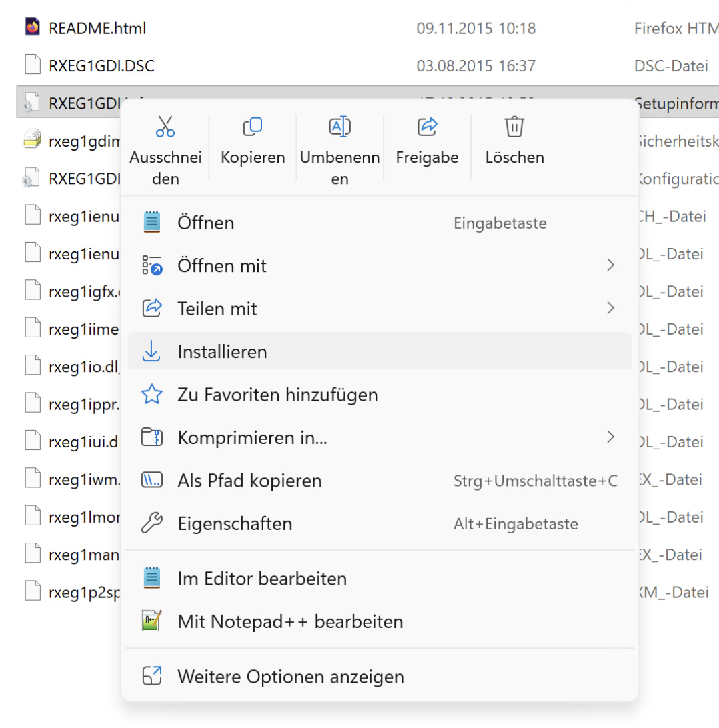Expand the Öffnen mit submenu arrow

pyautogui.click(x=611, y=265)
